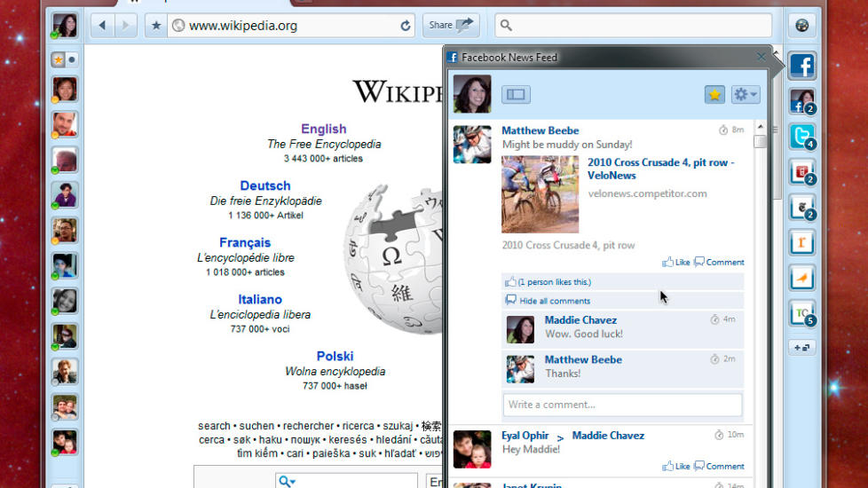868x488 pixels.
Task: Reload the Wikipedia page
Action: [406, 26]
